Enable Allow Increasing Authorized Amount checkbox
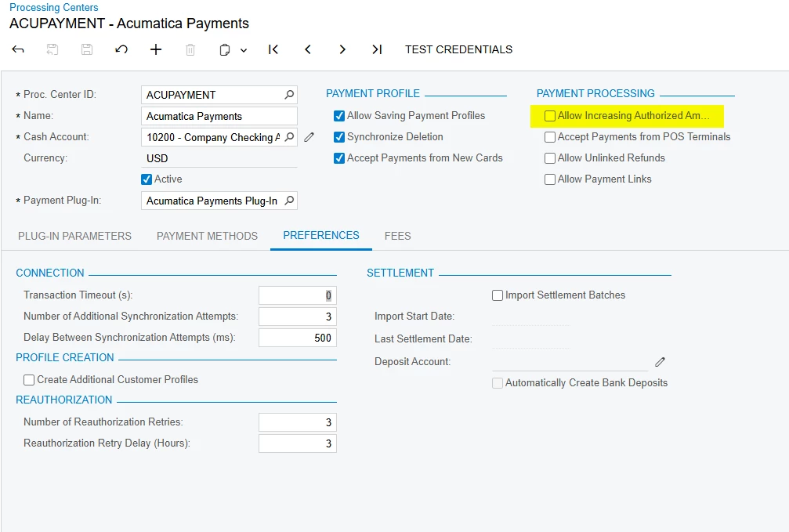 pyautogui.click(x=550, y=116)
